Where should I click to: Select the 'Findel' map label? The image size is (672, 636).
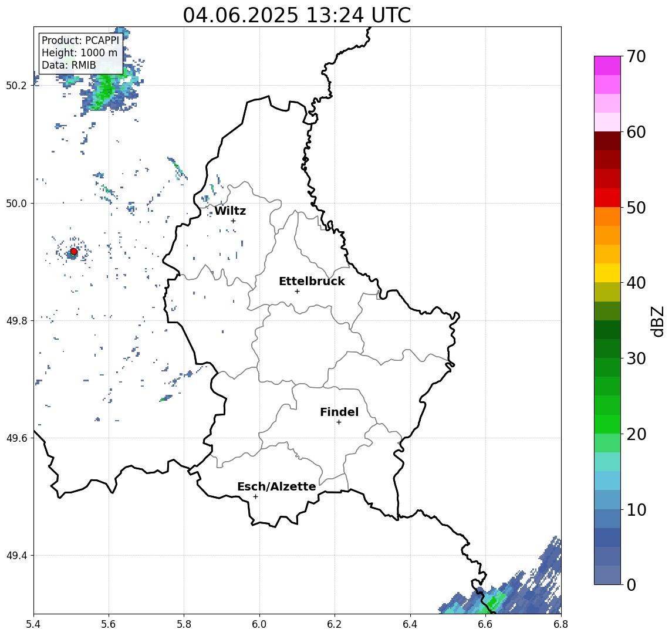(x=339, y=412)
